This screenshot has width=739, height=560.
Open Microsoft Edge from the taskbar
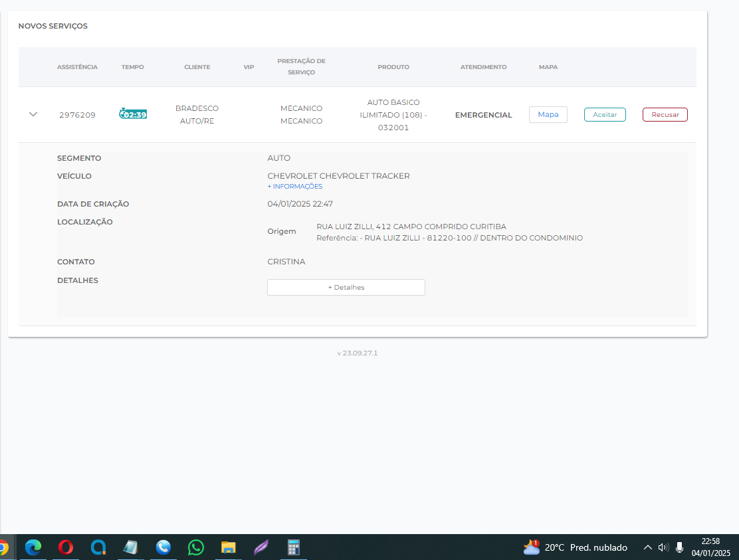[33, 547]
